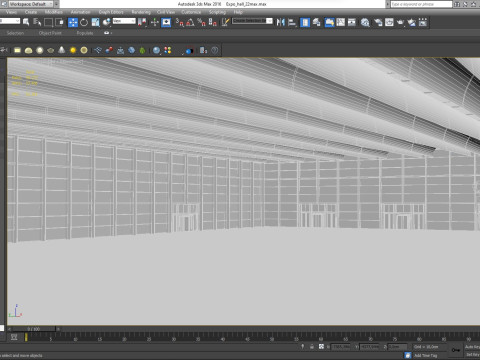Open the Curve Editor
Image resolution: width=480 pixels, height=360 pixels.
[x=341, y=22]
